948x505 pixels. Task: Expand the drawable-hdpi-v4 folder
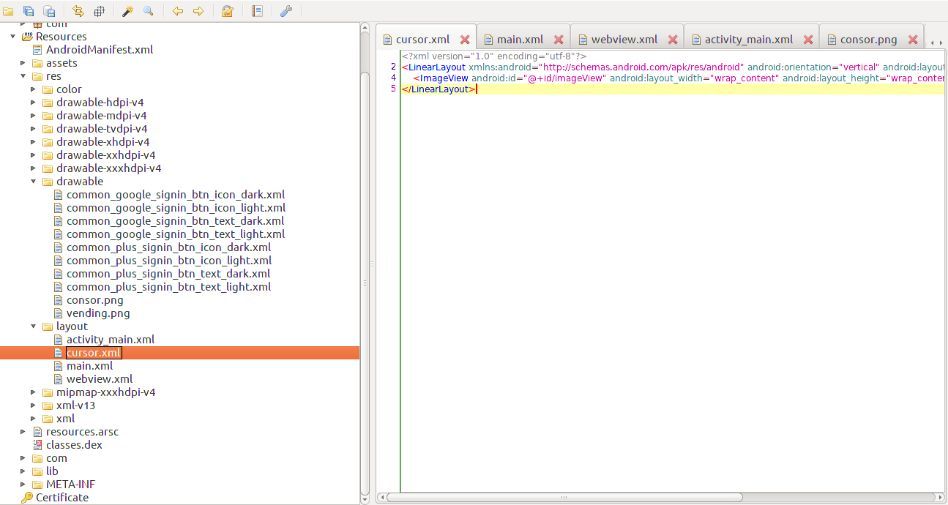[x=33, y=102]
